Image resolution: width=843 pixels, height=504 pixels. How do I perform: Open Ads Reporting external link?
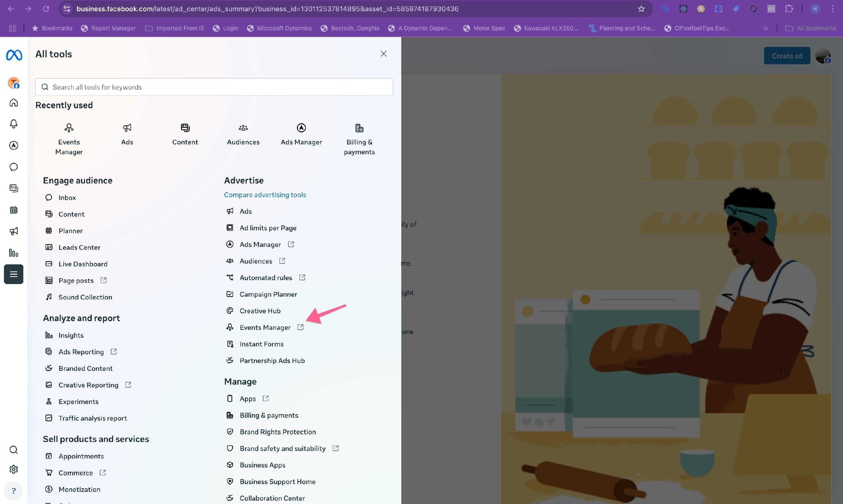pyautogui.click(x=81, y=352)
